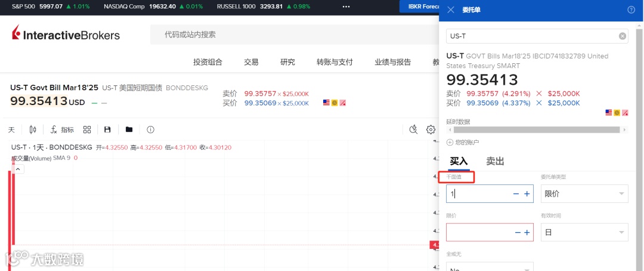
Task: Switch to the 买入 tab
Action: click(459, 161)
